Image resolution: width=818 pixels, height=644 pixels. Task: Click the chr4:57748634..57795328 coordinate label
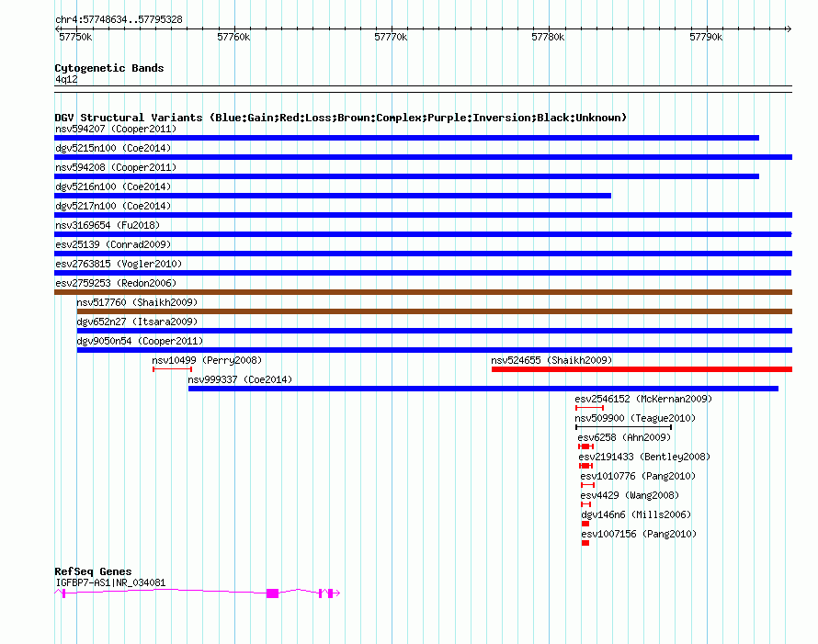(119, 19)
